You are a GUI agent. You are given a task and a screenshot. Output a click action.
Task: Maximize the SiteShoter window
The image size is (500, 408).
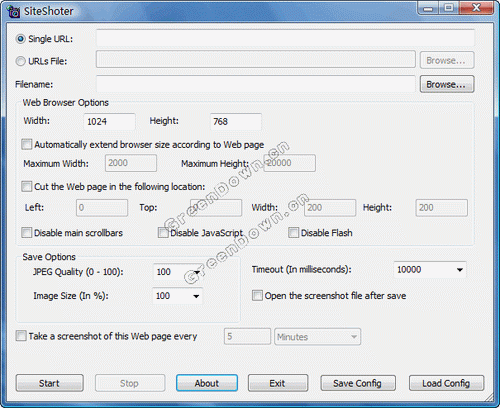tap(449, 8)
